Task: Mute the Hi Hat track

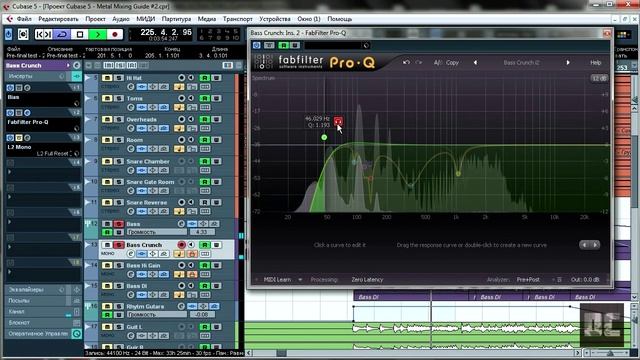Action: click(107, 78)
